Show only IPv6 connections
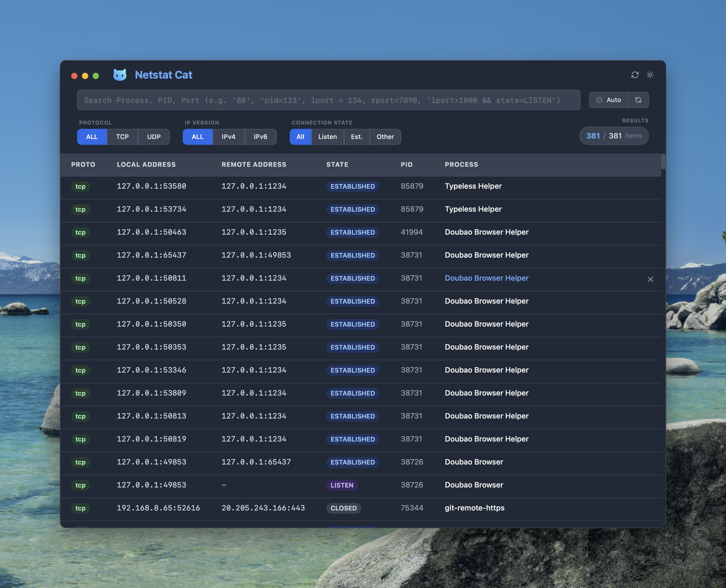 coord(260,137)
